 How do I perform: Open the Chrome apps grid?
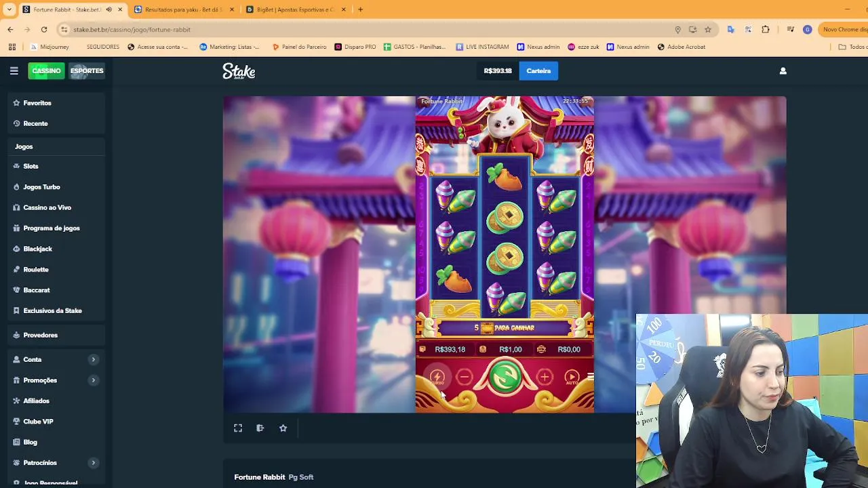click(x=12, y=47)
